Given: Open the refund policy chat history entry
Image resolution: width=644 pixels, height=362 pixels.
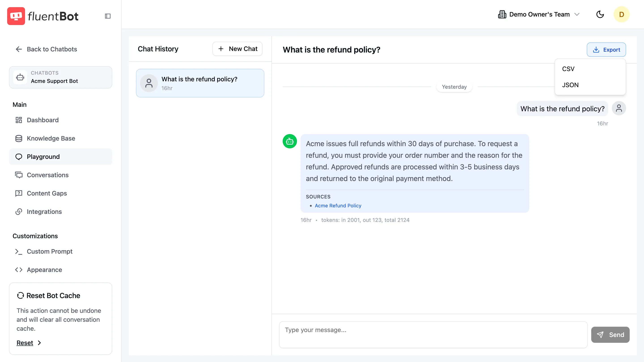Looking at the screenshot, I should point(200,83).
